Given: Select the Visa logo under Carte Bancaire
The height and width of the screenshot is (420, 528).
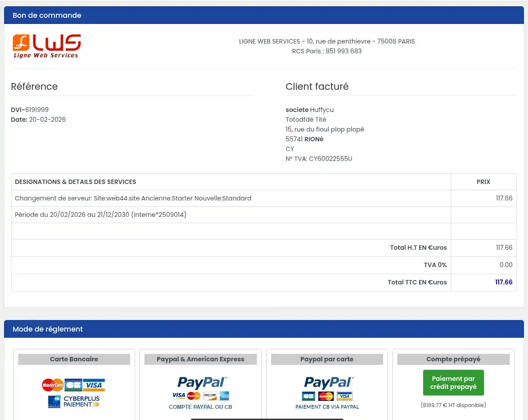Looking at the screenshot, I should (x=94, y=385).
